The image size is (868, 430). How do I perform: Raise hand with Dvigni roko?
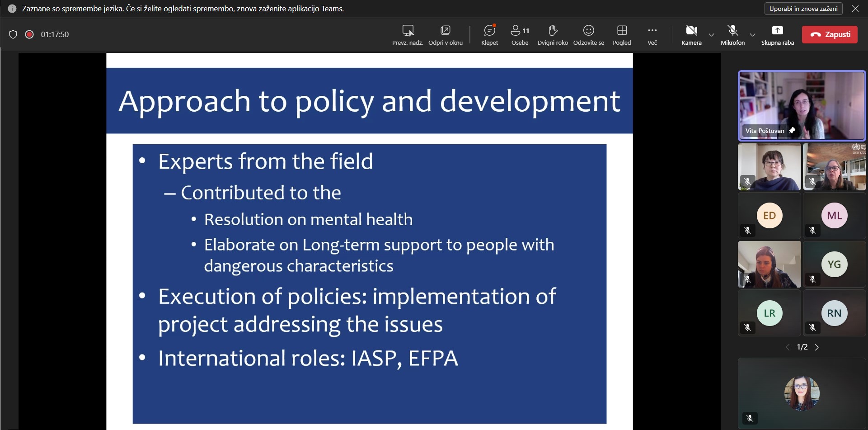click(553, 35)
